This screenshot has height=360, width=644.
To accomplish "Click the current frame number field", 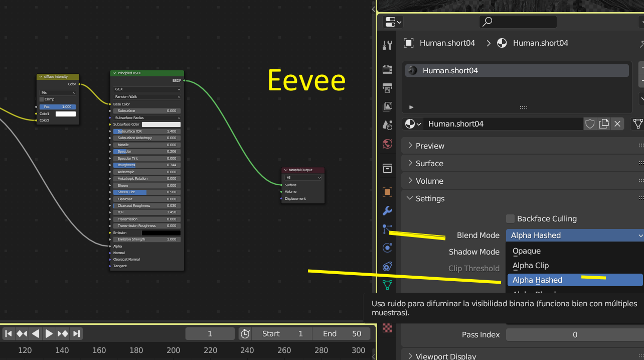I will (210, 333).
